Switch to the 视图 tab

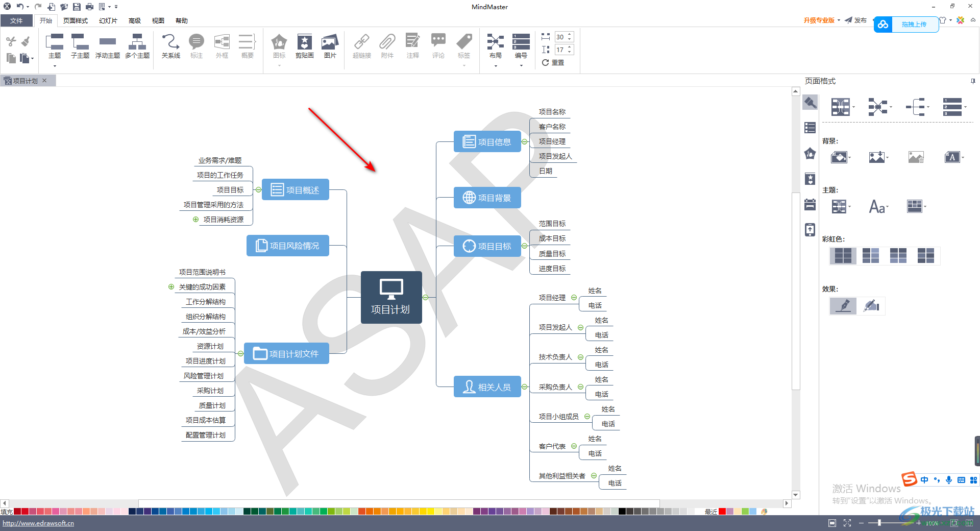(158, 20)
